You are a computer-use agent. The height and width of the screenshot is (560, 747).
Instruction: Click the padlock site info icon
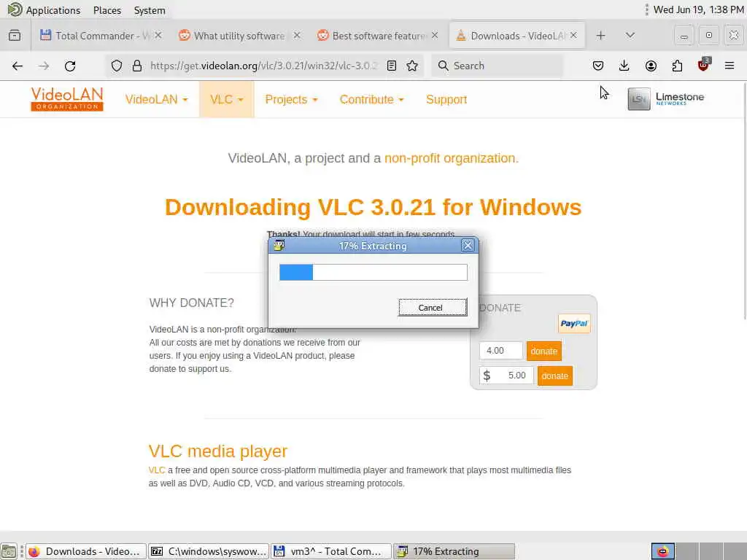pos(137,66)
